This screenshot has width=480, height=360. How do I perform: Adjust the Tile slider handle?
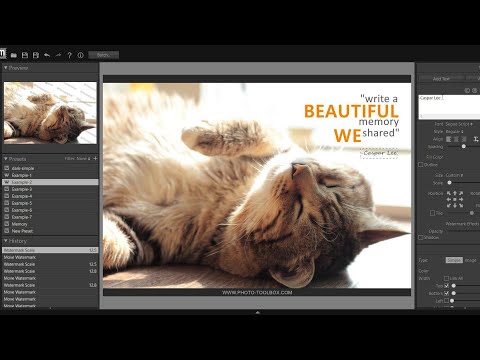[471, 213]
